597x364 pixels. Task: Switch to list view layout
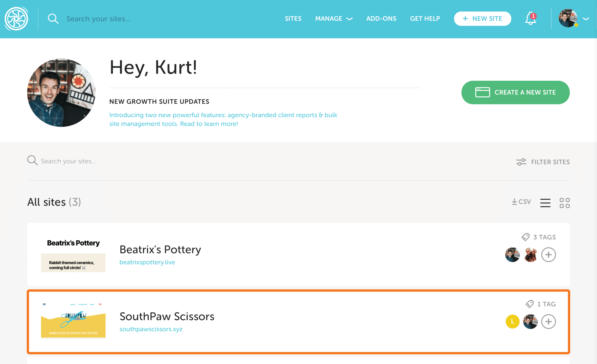point(545,203)
